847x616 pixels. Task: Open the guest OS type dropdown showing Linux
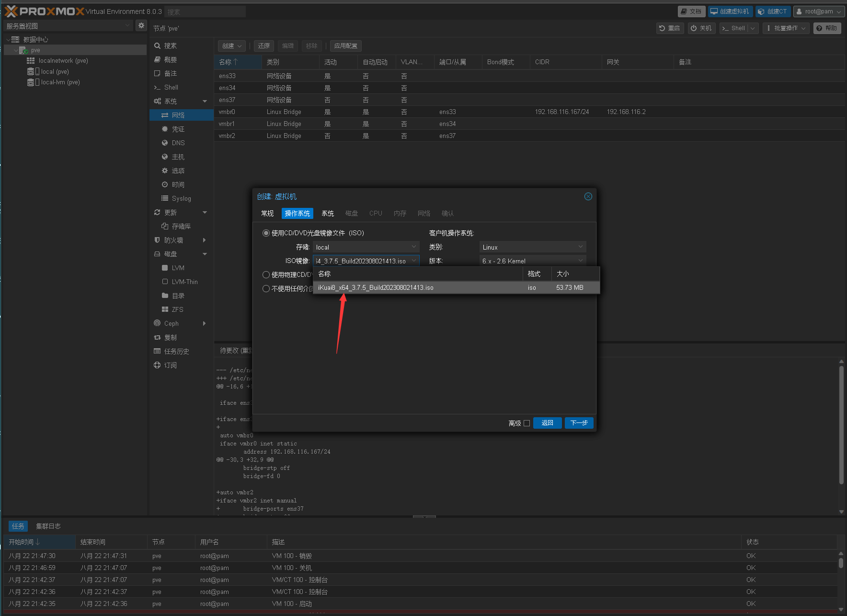(x=532, y=247)
